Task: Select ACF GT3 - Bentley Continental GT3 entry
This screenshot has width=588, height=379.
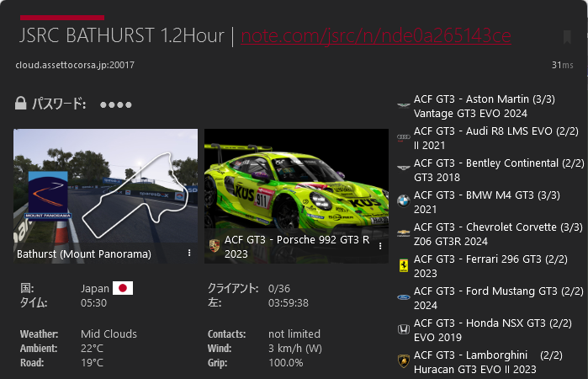Action: point(490,170)
